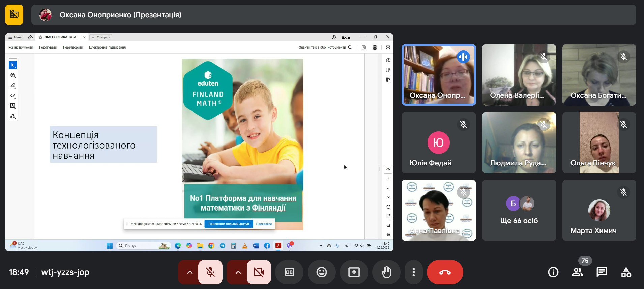Viewport: 644px width, 289px height.
Task: Click the red leave call button
Action: [x=445, y=272]
